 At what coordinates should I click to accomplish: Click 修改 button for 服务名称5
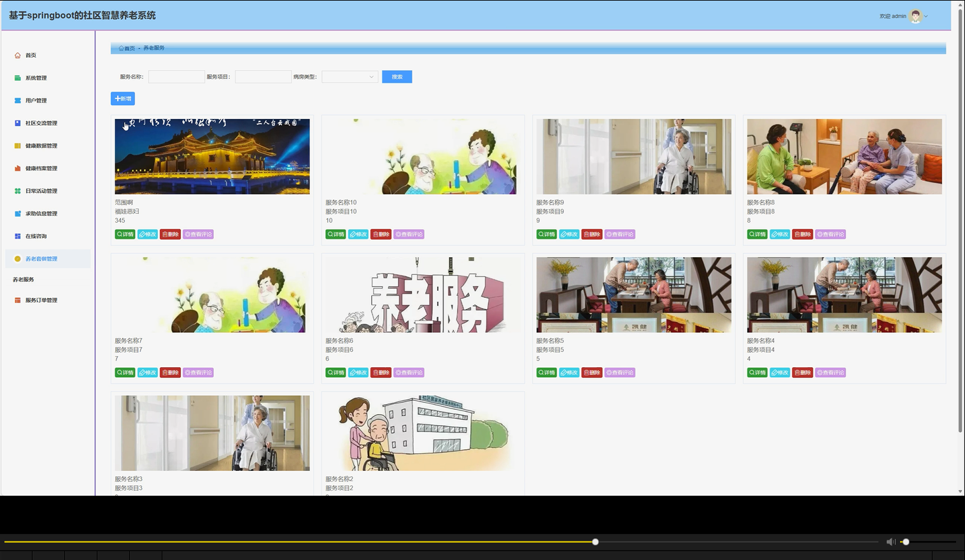[569, 373]
